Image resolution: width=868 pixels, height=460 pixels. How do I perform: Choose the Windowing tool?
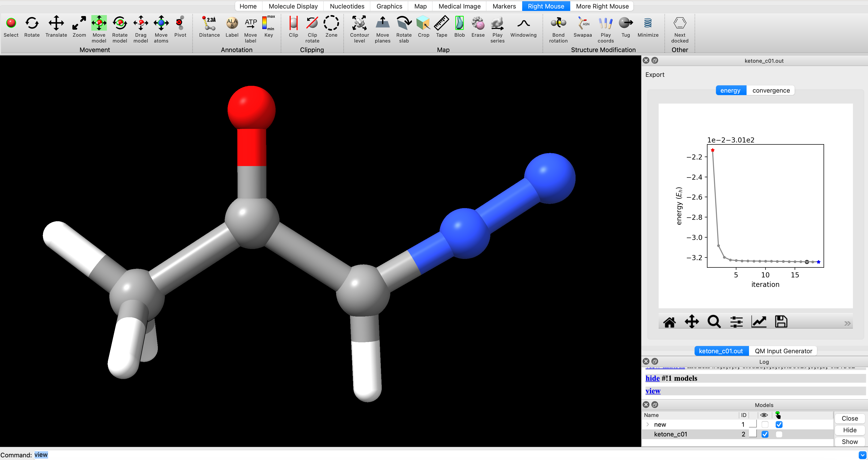[523, 23]
